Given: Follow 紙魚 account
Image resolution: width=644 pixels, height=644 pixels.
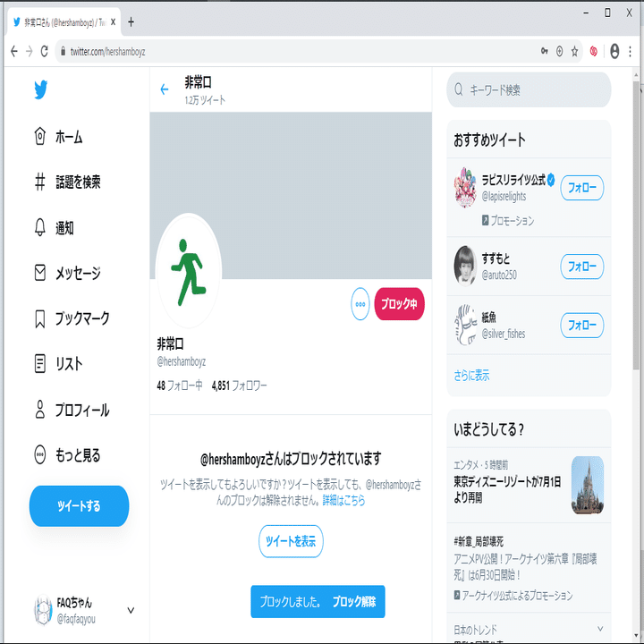Looking at the screenshot, I should point(582,326).
